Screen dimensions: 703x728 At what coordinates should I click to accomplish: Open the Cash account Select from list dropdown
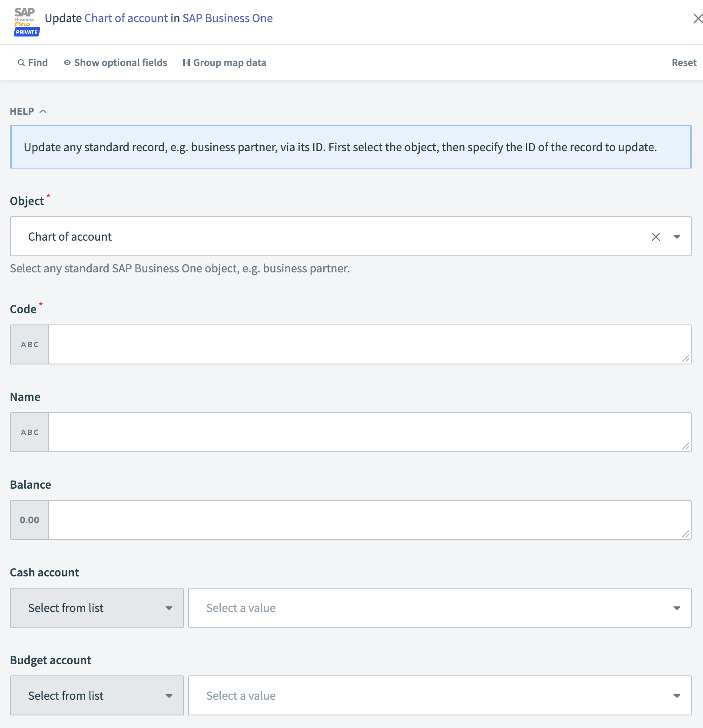pos(96,608)
